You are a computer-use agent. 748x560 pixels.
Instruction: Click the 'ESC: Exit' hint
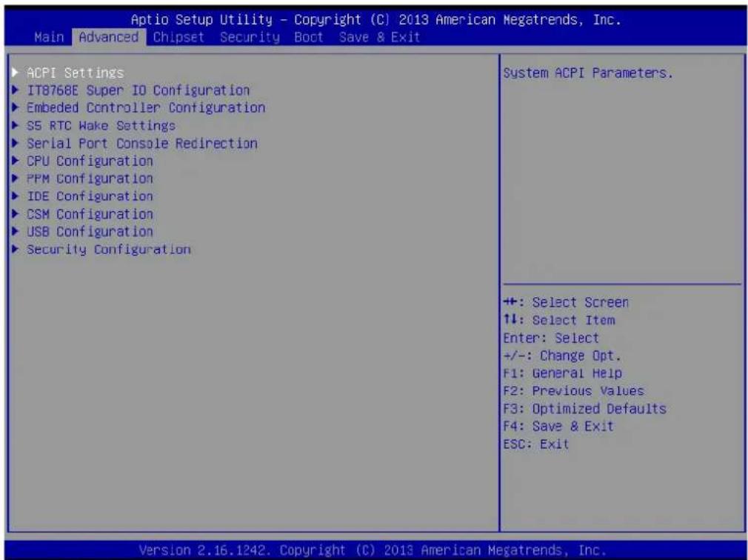[x=536, y=444]
